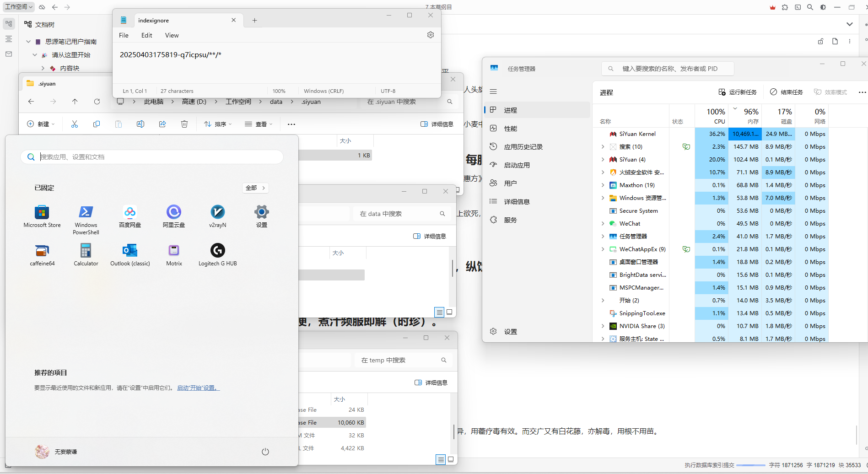Image resolution: width=868 pixels, height=474 pixels.
Task: Click vertical scrollbar in temp Explorer window
Action: point(454,431)
